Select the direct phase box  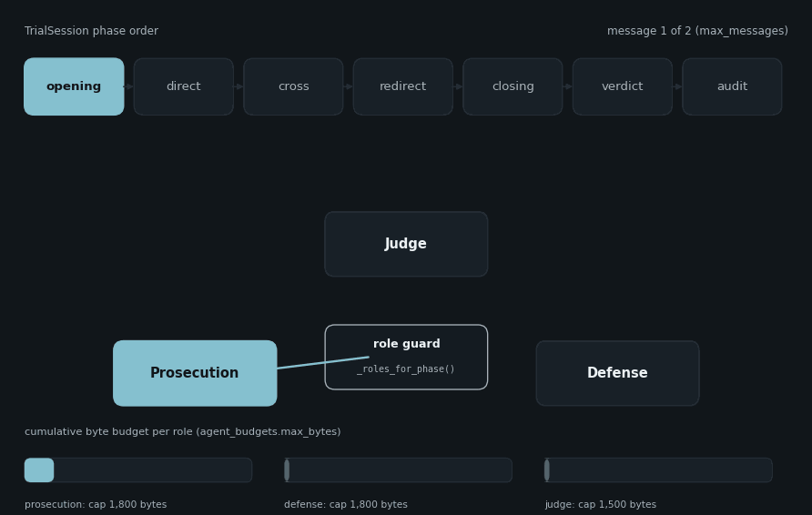click(x=184, y=86)
